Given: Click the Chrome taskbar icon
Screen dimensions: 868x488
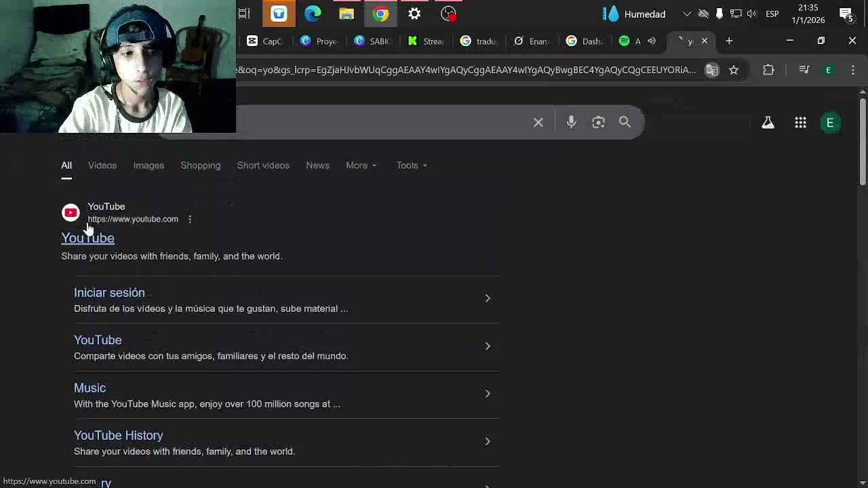Looking at the screenshot, I should [x=380, y=14].
